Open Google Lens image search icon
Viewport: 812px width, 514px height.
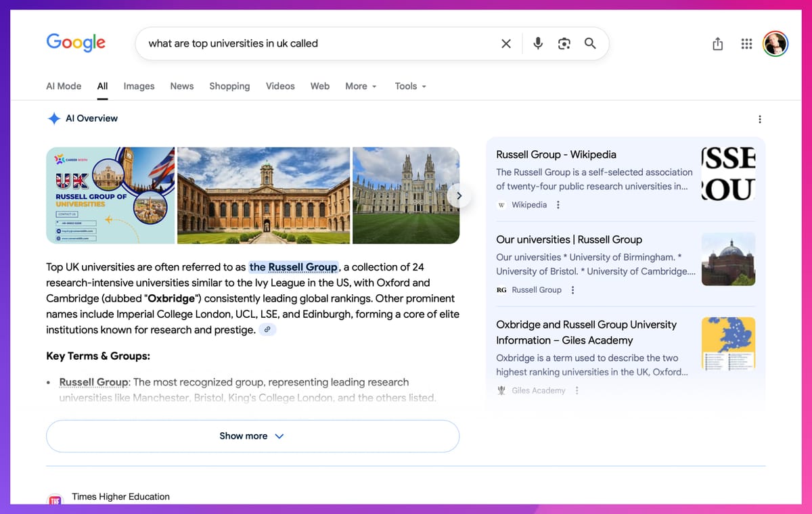pyautogui.click(x=564, y=43)
